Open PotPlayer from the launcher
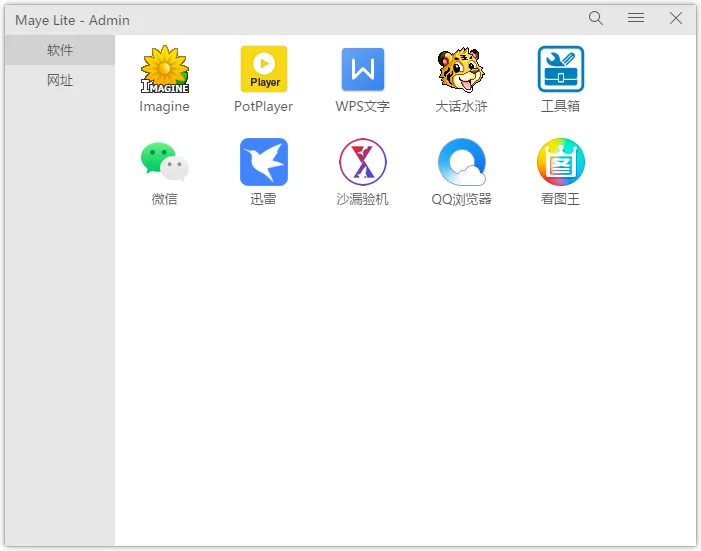The image size is (701, 551). (x=264, y=69)
